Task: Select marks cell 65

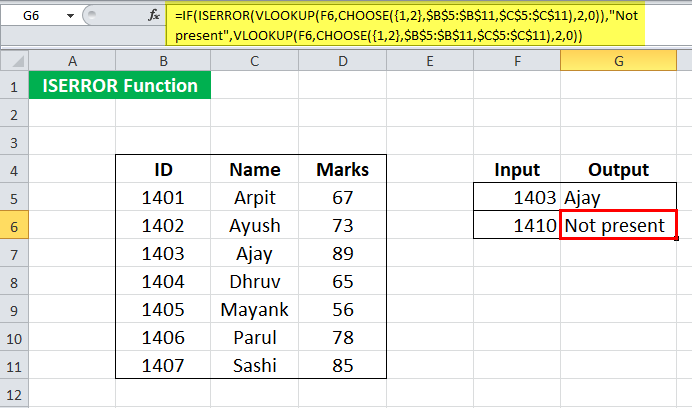Action: [342, 281]
